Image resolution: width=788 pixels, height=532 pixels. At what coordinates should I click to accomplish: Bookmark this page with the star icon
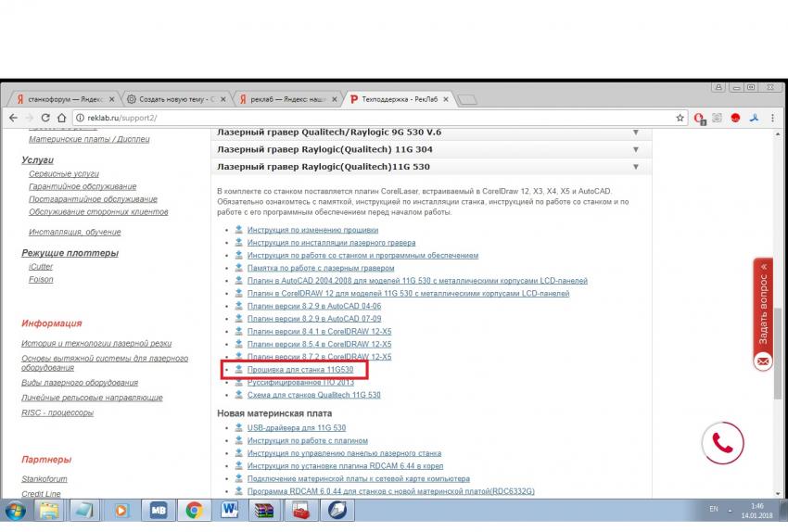point(680,118)
